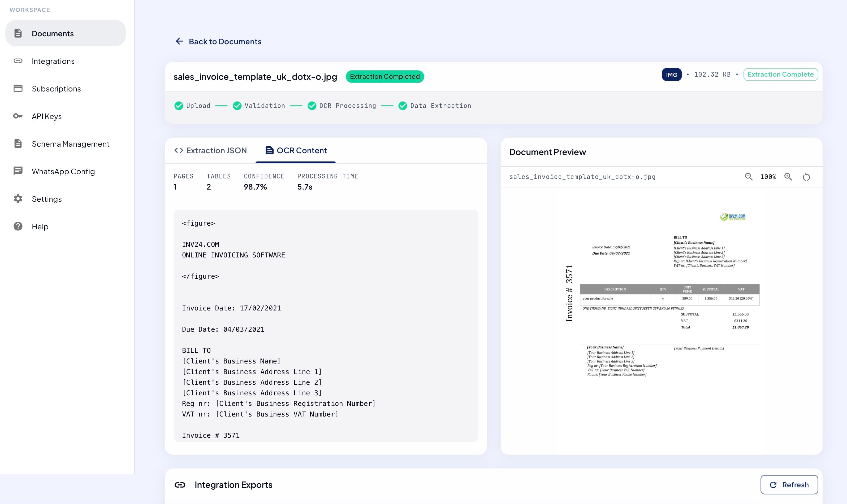Open API Keys from the sidebar
Screen dimensions: 847x504
click(x=46, y=116)
